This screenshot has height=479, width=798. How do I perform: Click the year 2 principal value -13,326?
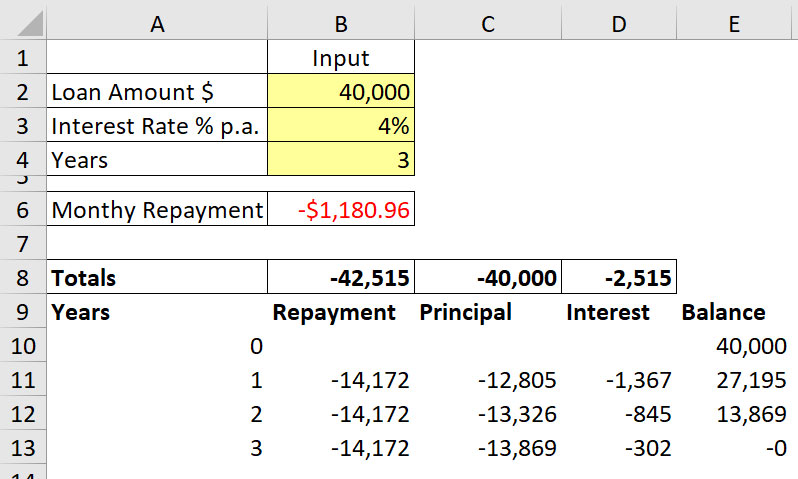point(488,414)
